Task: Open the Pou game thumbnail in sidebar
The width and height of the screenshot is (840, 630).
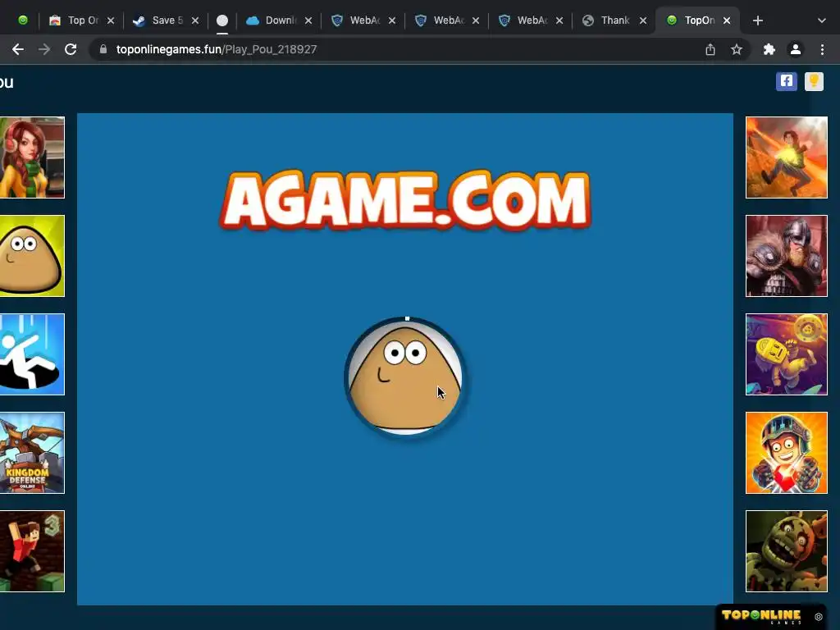Action: pyautogui.click(x=32, y=256)
